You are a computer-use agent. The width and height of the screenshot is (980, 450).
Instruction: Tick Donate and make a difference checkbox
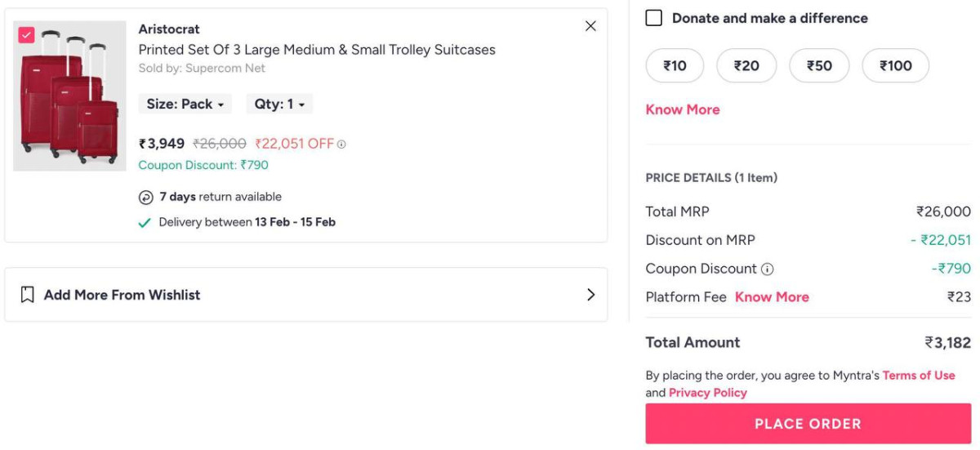click(654, 18)
